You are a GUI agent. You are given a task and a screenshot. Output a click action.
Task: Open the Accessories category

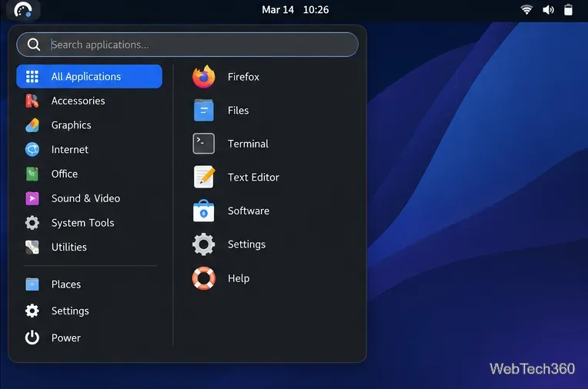tap(89, 101)
